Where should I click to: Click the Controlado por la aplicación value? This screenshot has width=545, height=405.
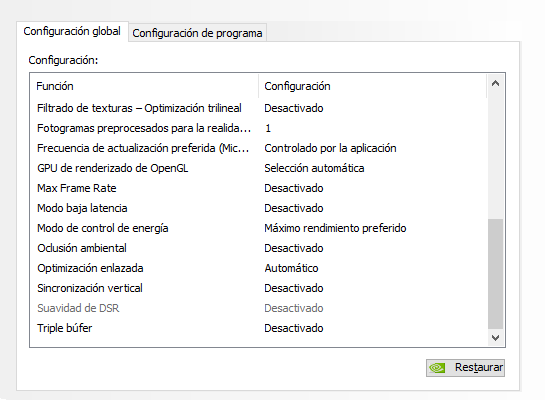pos(330,148)
